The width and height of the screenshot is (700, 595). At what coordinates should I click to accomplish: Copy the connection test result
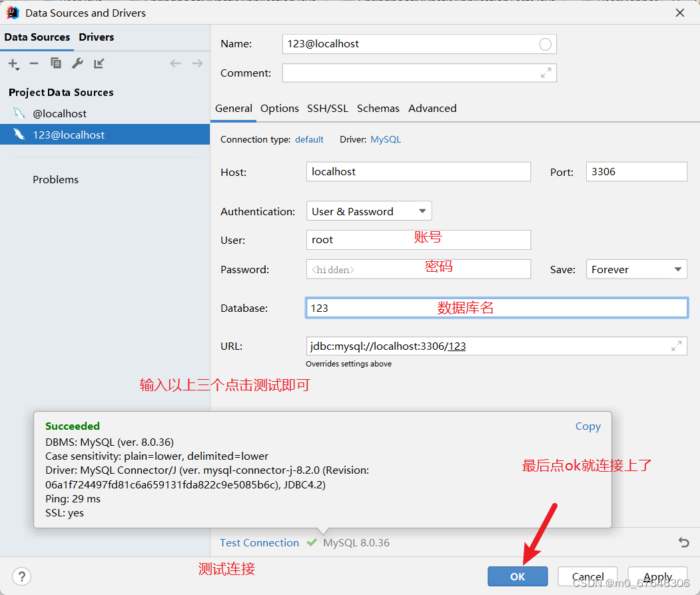point(588,426)
